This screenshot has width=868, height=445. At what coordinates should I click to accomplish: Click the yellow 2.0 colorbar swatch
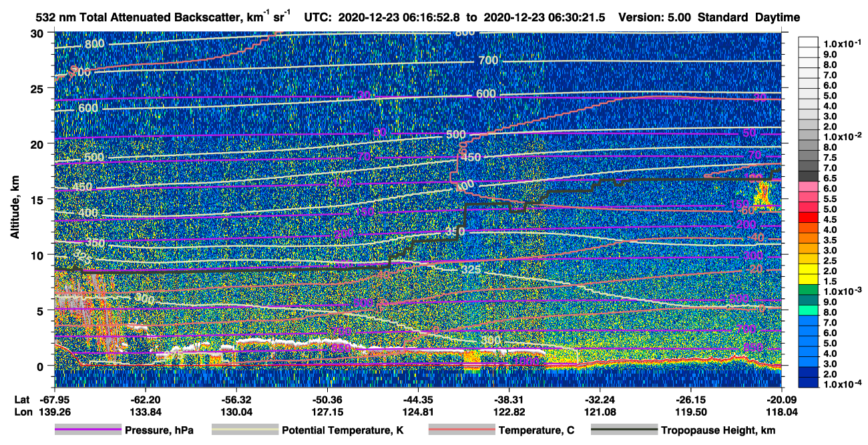pos(809,271)
